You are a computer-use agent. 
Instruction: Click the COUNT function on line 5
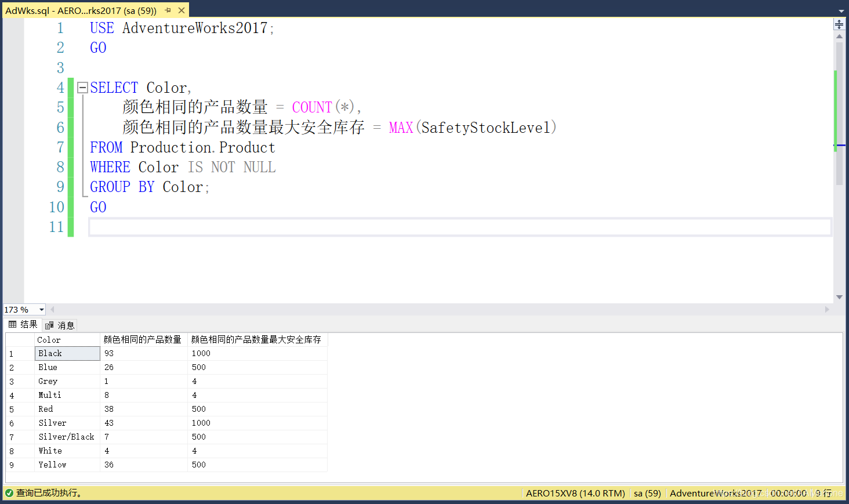312,107
